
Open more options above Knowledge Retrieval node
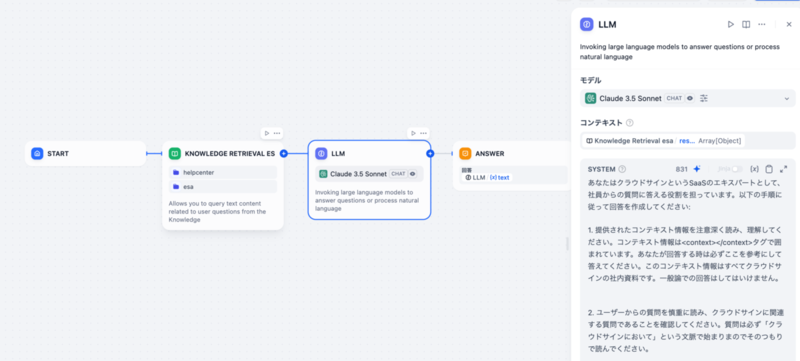pyautogui.click(x=277, y=133)
